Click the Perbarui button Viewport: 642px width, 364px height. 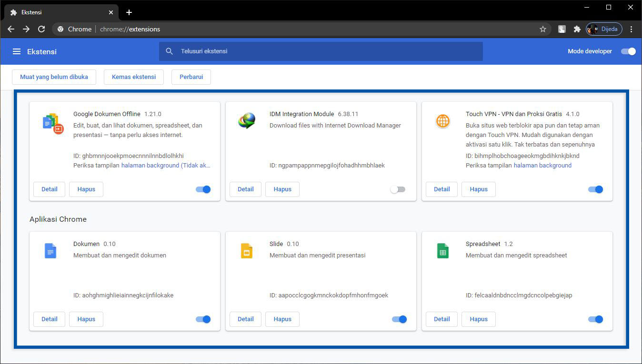191,77
